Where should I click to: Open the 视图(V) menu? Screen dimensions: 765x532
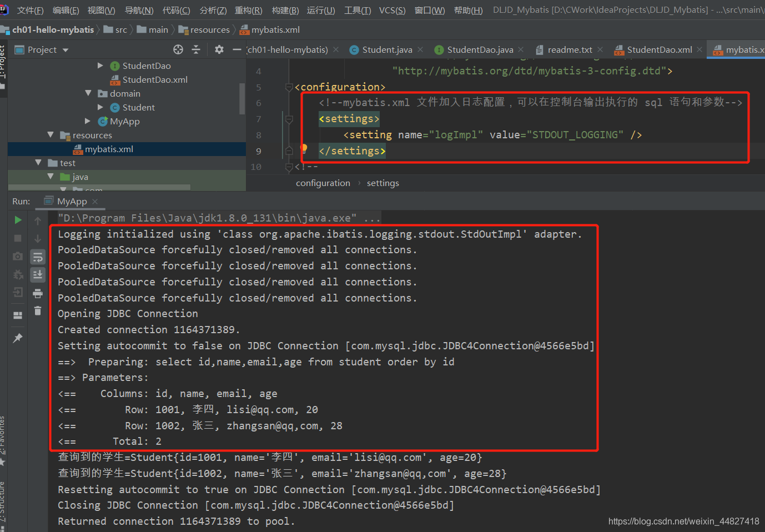(101, 11)
